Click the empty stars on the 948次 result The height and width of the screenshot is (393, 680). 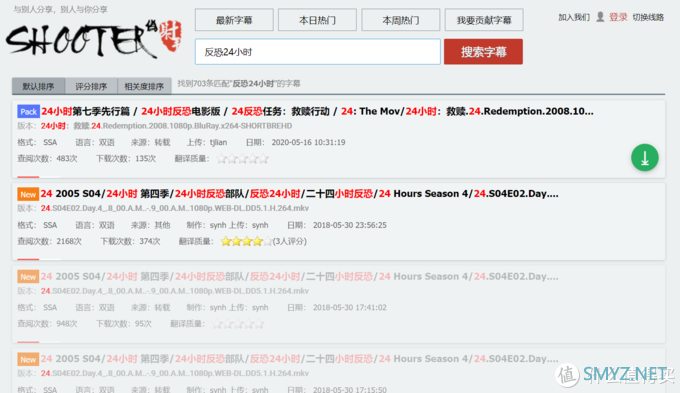point(238,324)
